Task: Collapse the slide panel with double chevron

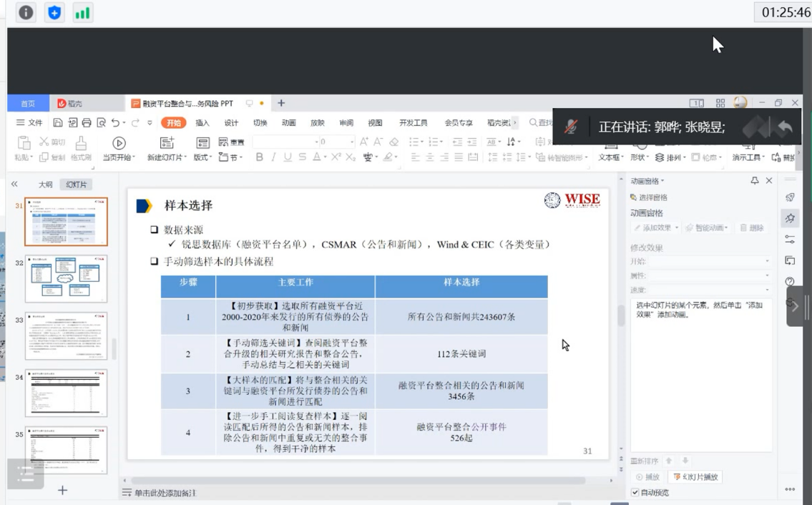Action: coord(14,185)
